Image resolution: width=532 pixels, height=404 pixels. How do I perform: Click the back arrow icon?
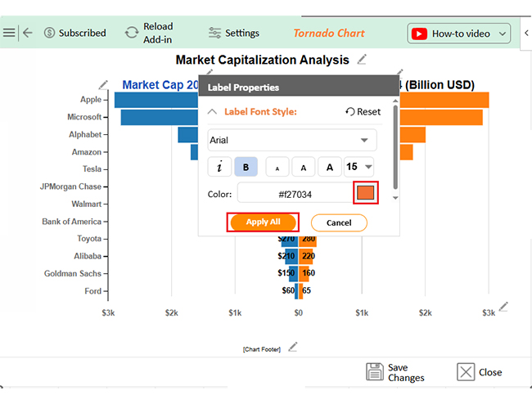[28, 33]
